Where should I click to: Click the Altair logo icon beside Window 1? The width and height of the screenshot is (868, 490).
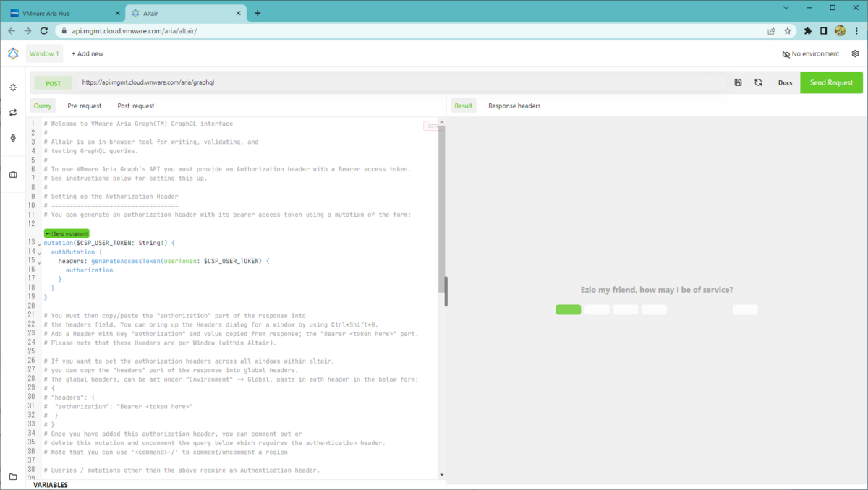[x=13, y=53]
